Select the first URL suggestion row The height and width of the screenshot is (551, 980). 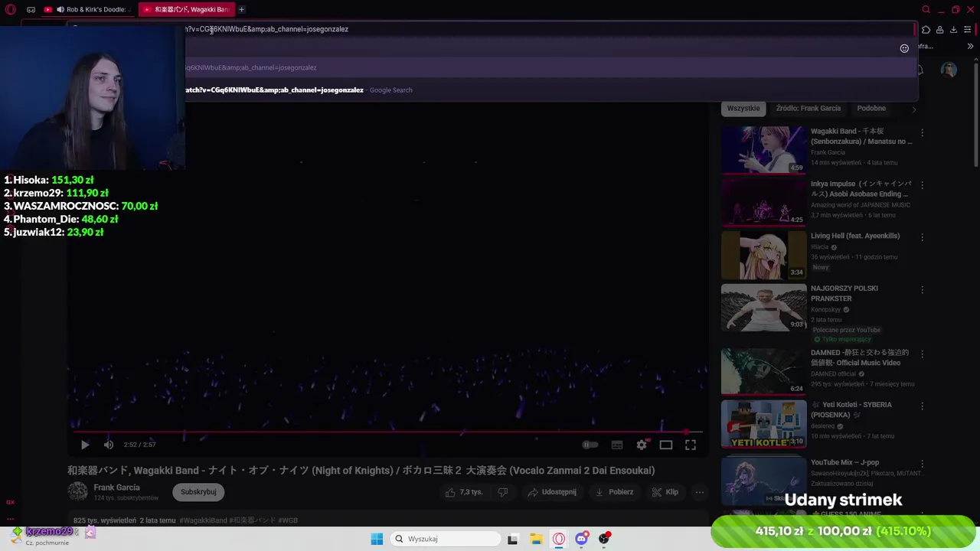[550, 67]
